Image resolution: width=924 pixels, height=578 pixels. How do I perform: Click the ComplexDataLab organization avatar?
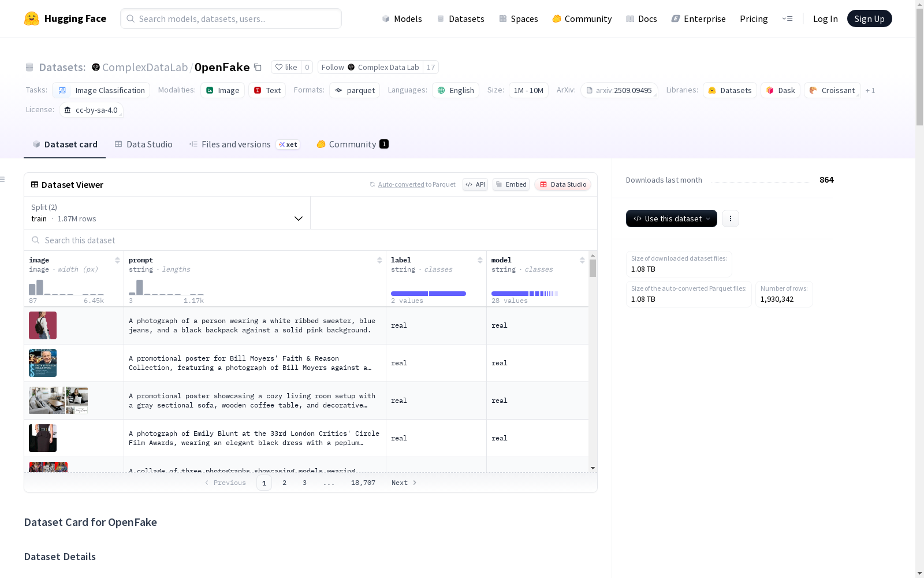pyautogui.click(x=96, y=67)
